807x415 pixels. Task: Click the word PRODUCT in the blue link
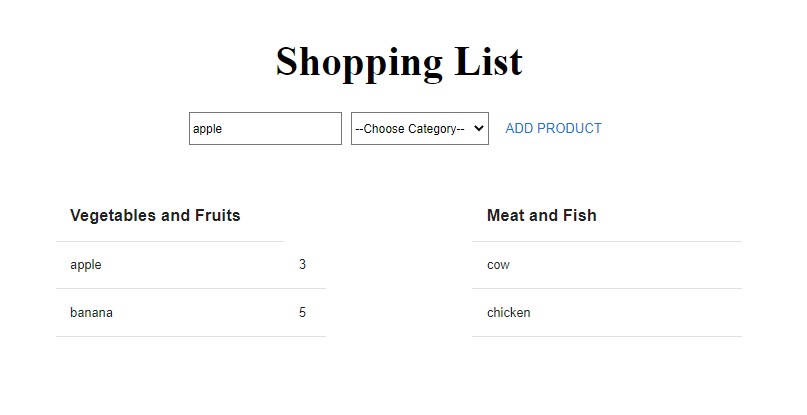point(569,128)
